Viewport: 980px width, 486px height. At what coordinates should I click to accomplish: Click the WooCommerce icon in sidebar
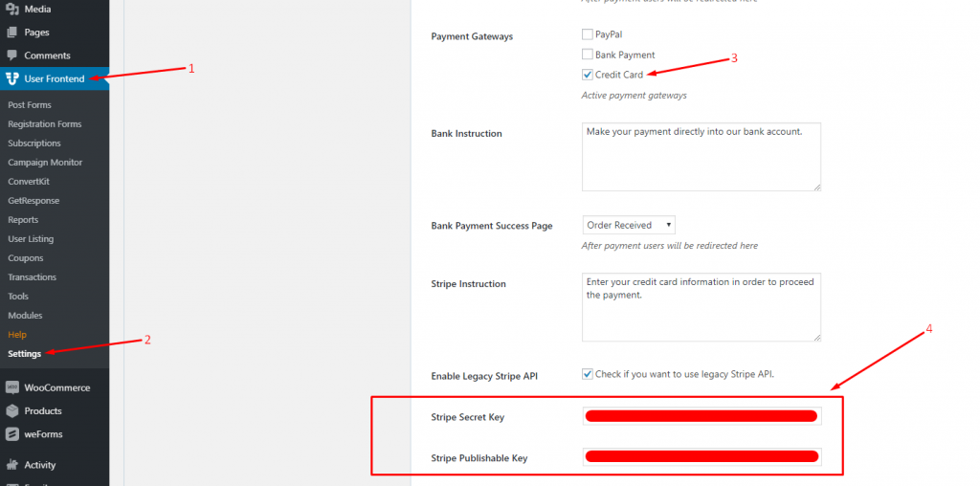click(x=11, y=387)
